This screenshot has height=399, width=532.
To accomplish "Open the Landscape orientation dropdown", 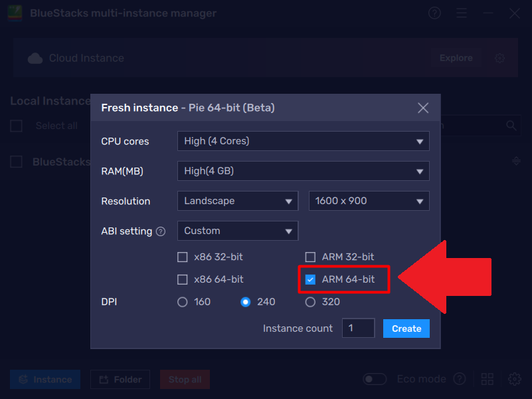I will tap(238, 201).
